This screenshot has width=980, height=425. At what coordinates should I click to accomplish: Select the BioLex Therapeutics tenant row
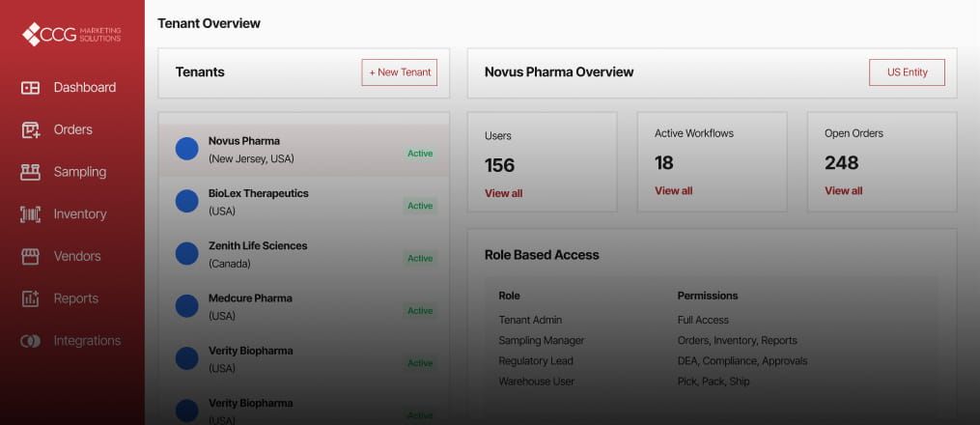point(304,203)
